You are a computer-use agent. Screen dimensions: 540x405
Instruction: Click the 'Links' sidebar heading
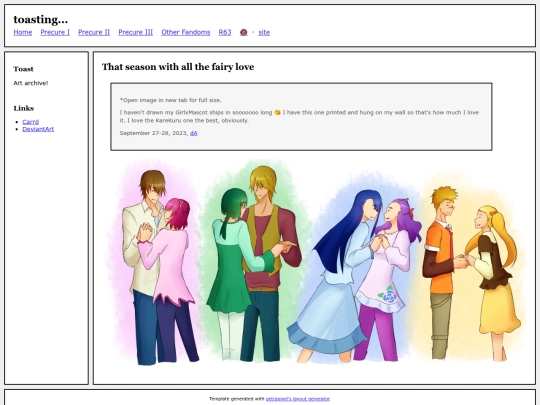tap(24, 108)
